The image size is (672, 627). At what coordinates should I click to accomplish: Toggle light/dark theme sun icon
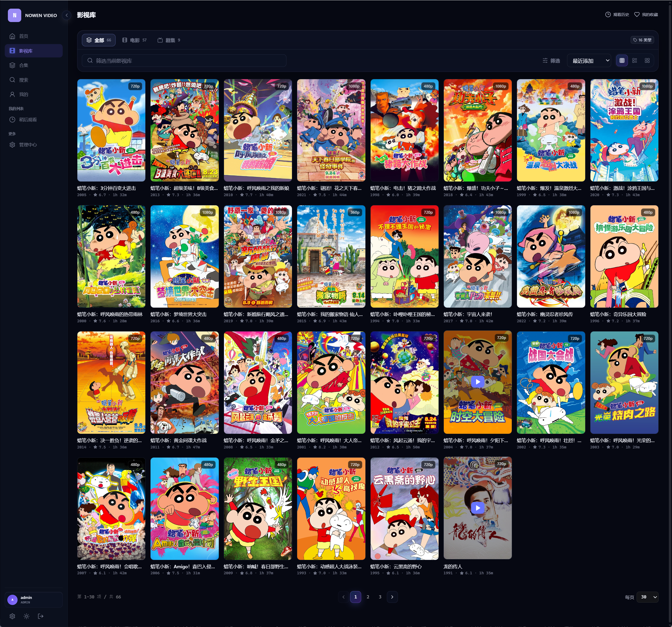(26, 616)
